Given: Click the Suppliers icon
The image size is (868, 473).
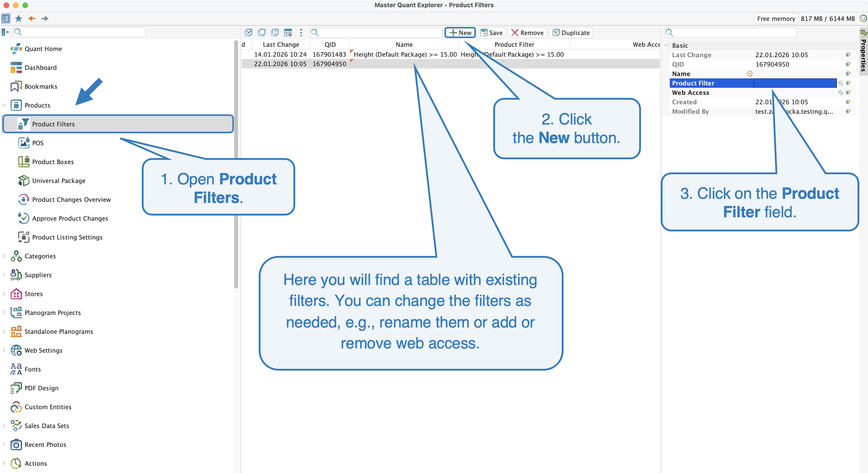Looking at the screenshot, I should [x=16, y=275].
